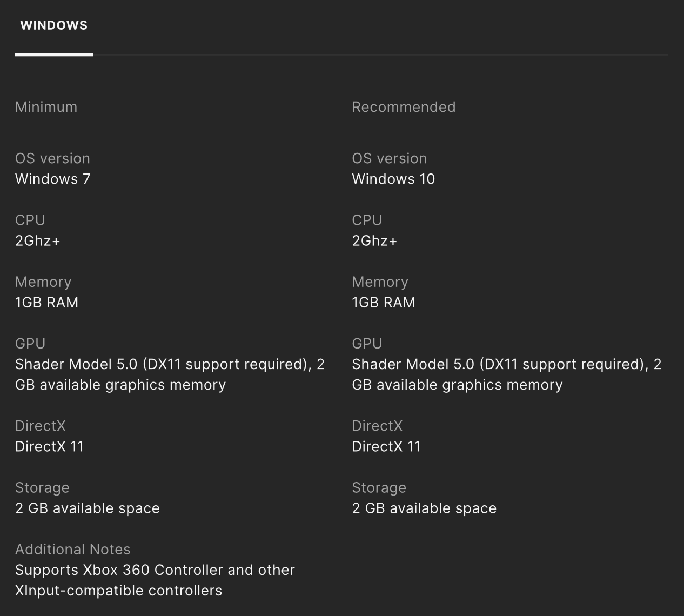Screen dimensions: 684x616
Task: Click DirectX 11 value under Minimum
Action: coord(49,446)
